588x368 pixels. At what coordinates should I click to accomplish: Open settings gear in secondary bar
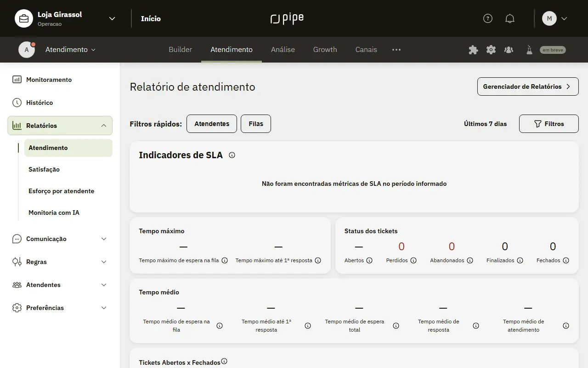pos(491,50)
